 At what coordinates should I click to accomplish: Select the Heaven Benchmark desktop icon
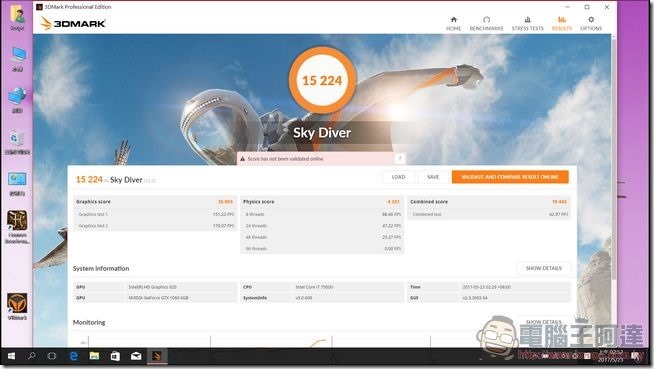coord(17,227)
